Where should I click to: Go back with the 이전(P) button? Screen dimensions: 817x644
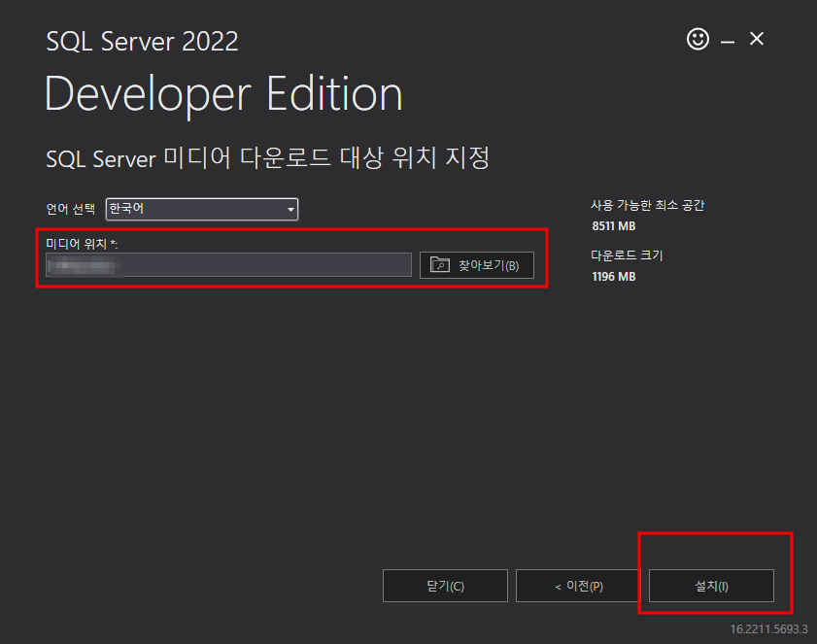pyautogui.click(x=578, y=586)
